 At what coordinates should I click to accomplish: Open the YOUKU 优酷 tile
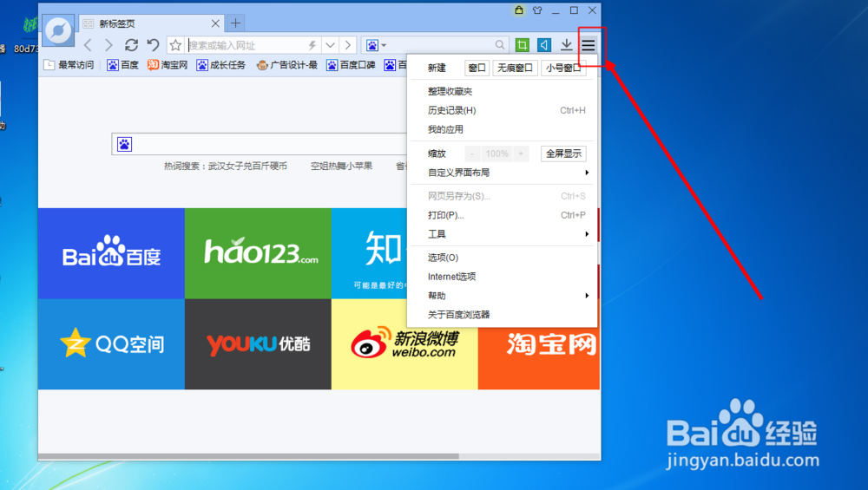click(x=258, y=344)
